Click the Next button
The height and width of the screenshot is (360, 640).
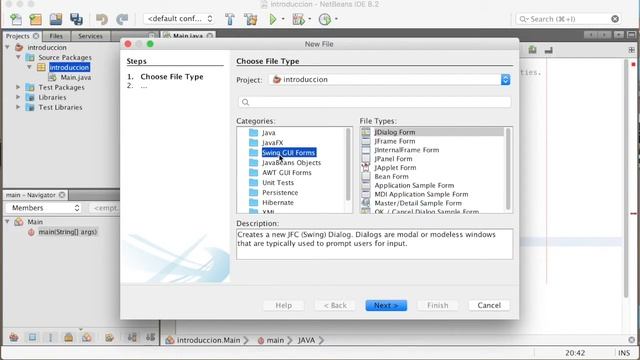coord(386,305)
